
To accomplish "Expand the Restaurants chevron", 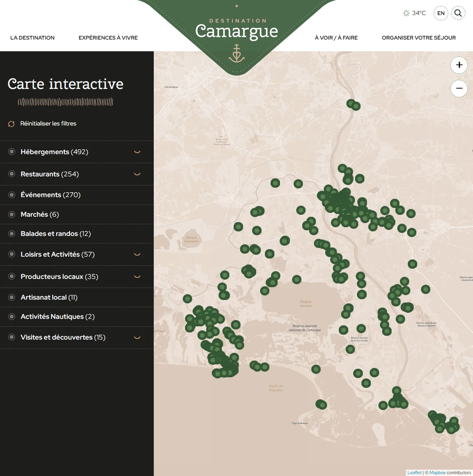I will pos(137,174).
